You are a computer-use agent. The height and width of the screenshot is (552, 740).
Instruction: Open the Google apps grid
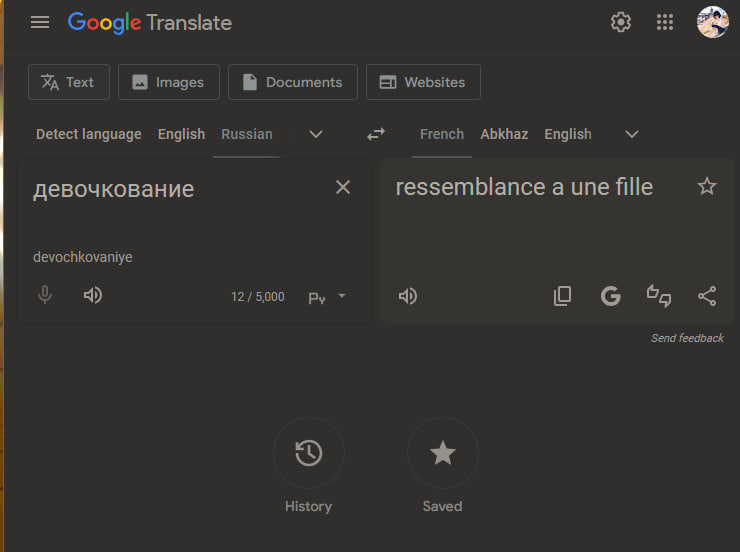tap(665, 22)
